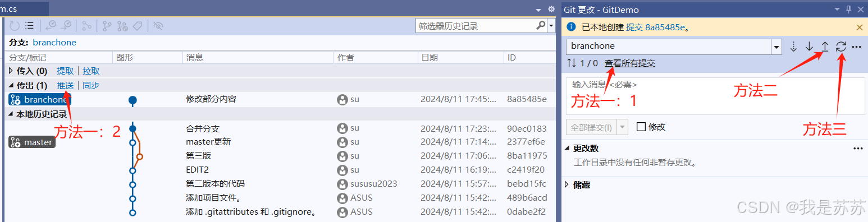Click the Pull down-arrow icon in Git Changes
868x222 pixels.
[809, 47]
